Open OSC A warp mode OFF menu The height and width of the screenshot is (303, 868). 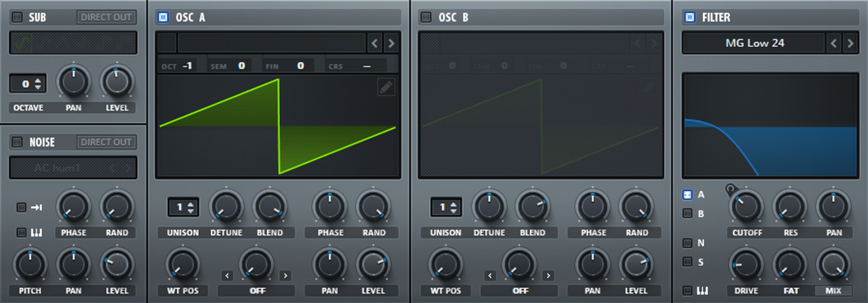coord(256,291)
